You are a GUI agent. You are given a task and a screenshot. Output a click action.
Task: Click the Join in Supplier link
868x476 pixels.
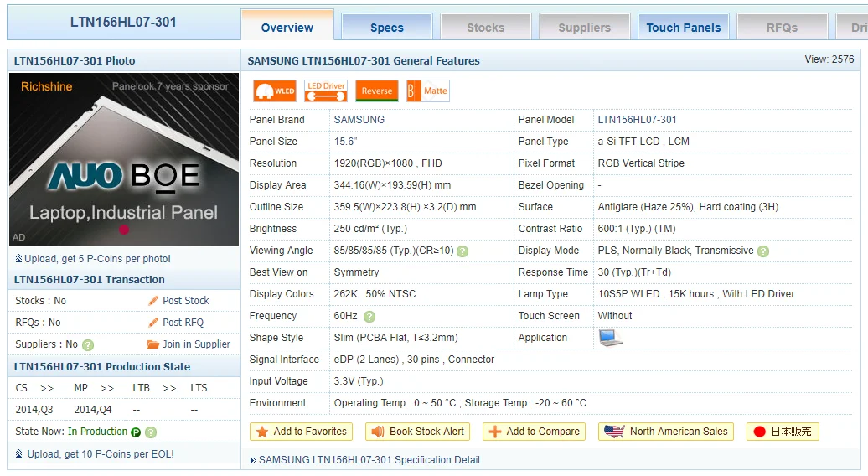click(x=197, y=344)
